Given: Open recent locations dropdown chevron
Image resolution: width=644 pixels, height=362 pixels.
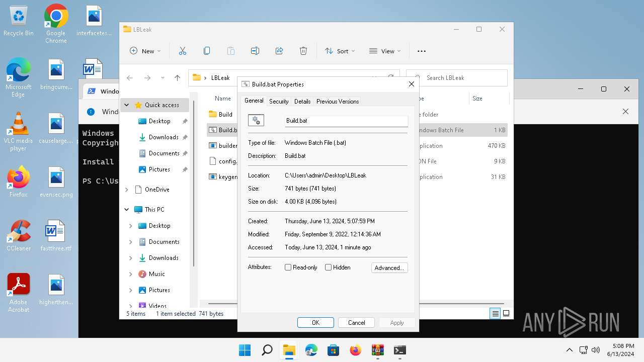Looking at the screenshot, I should pyautogui.click(x=163, y=78).
